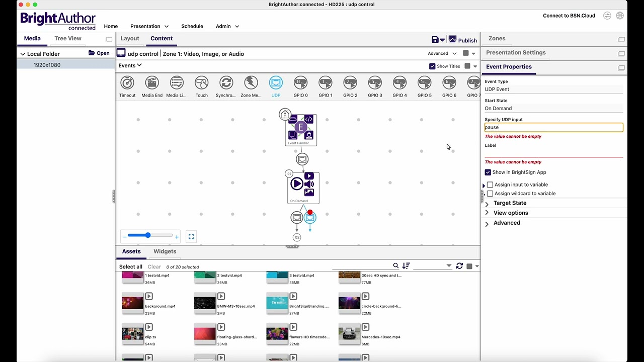Open the assets filter dropdown

pyautogui.click(x=449, y=266)
